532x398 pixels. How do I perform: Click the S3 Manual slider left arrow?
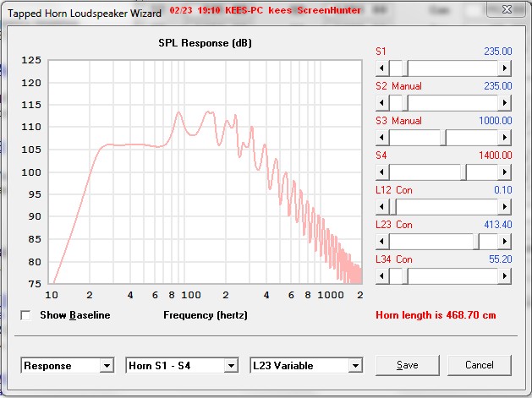[382, 137]
